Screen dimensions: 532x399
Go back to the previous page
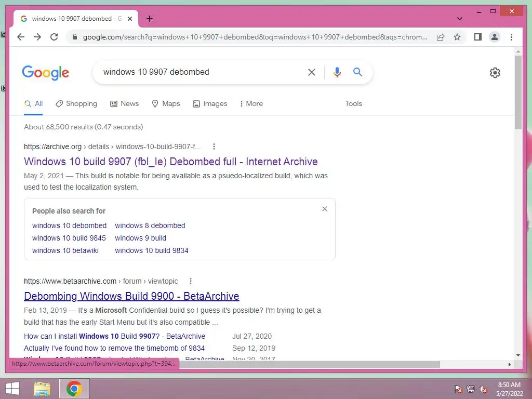21,37
